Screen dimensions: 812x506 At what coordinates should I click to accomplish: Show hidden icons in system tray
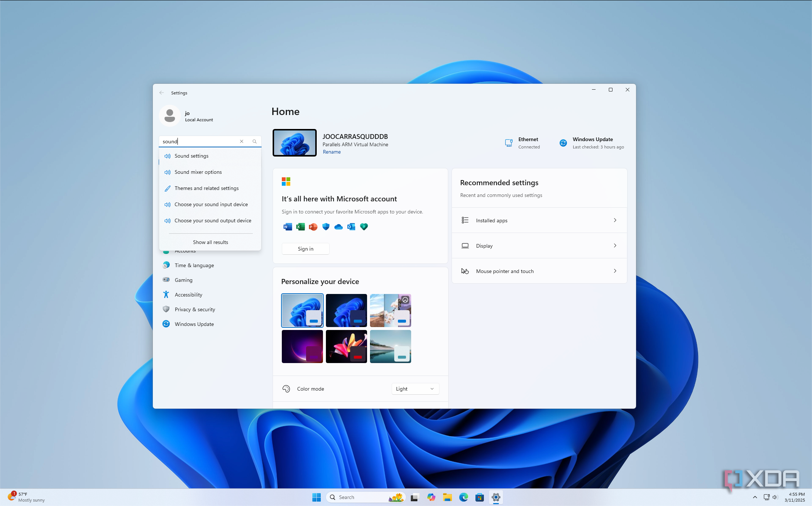click(755, 497)
